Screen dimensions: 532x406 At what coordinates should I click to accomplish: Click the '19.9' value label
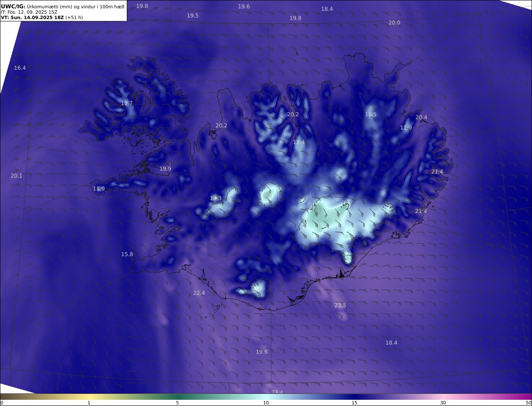click(165, 169)
